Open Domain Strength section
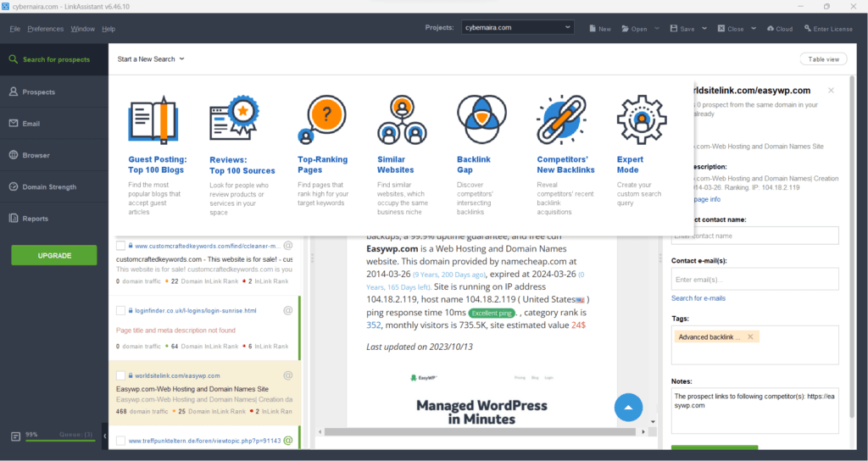Screen dimensions: 868x461 click(54, 186)
